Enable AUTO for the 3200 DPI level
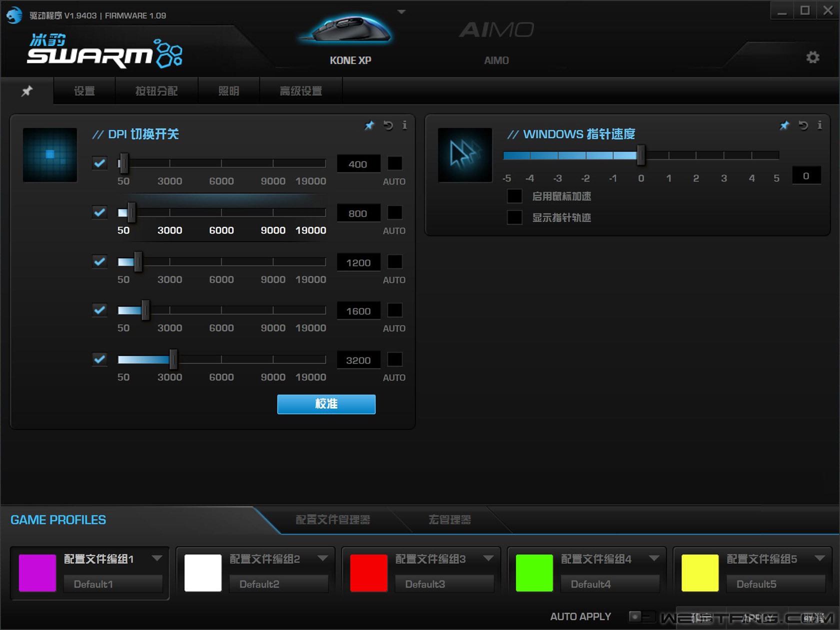The width and height of the screenshot is (840, 630). pyautogui.click(x=395, y=359)
